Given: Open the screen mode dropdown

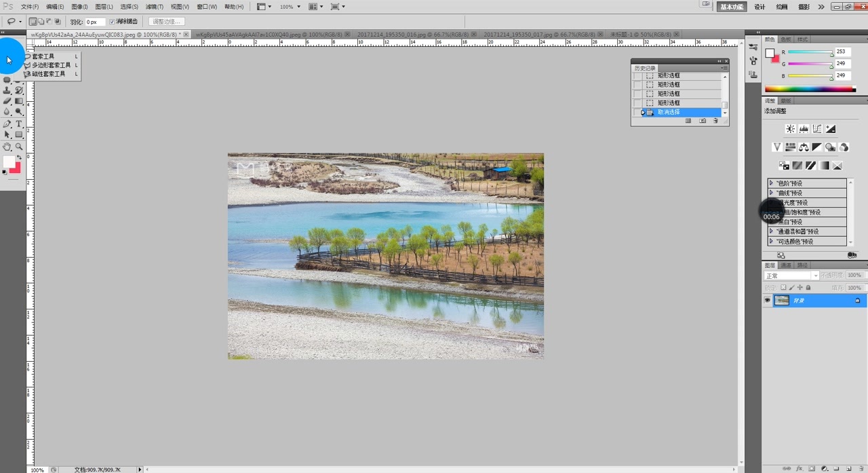Looking at the screenshot, I should tap(338, 7).
